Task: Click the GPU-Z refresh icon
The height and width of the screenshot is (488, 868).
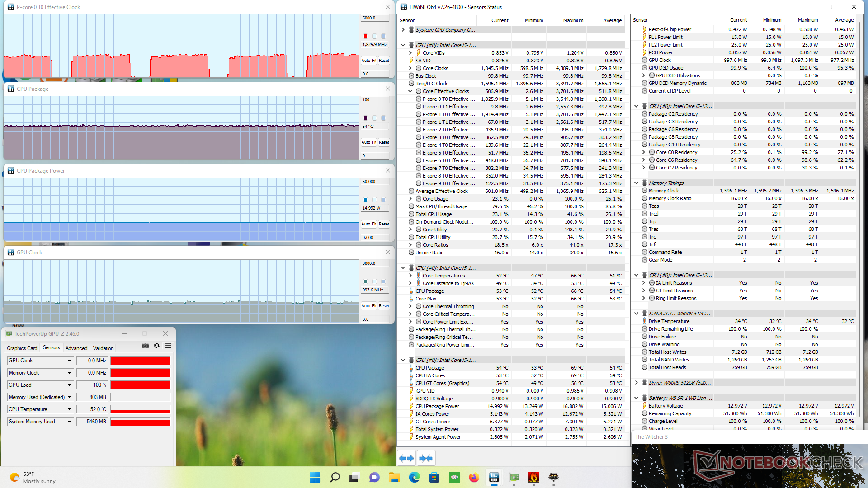Action: click(x=156, y=346)
